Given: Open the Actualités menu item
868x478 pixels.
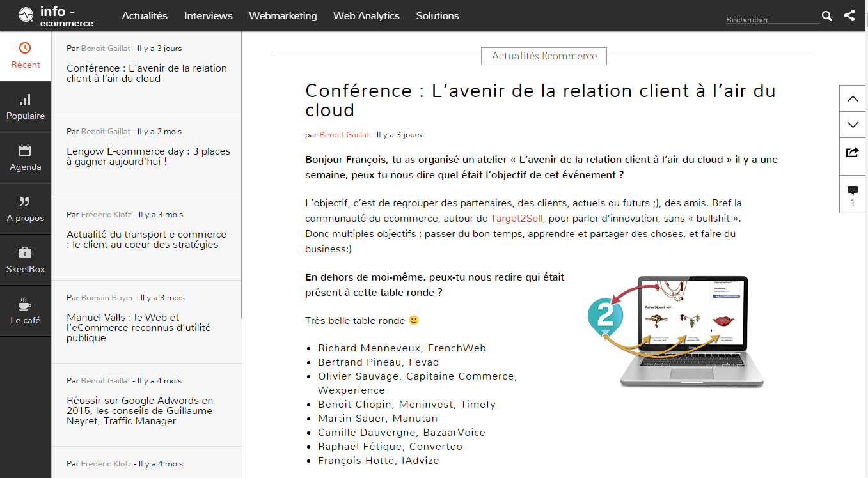Looking at the screenshot, I should tap(145, 16).
